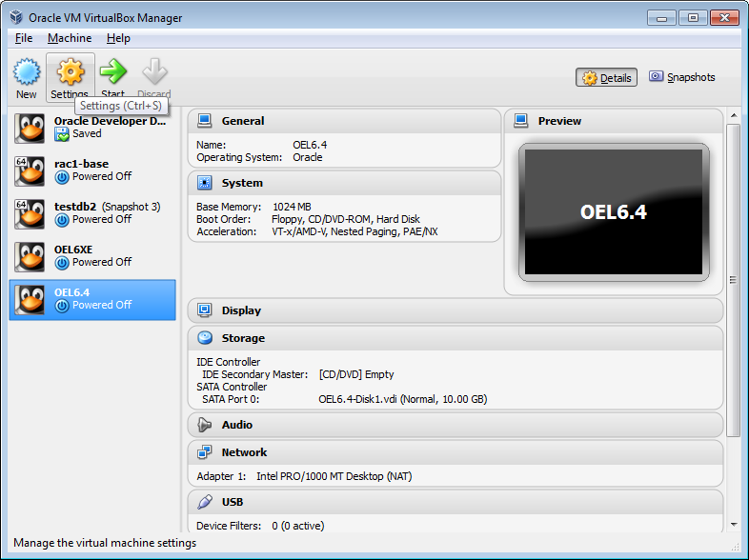Click OEL6.4 penguin icon
This screenshot has height=560, width=749.
point(30,300)
